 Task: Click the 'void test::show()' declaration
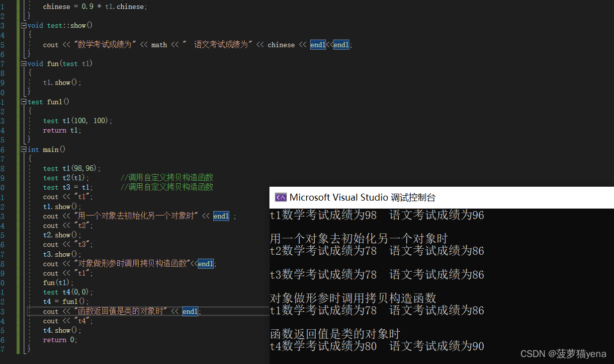tap(60, 25)
